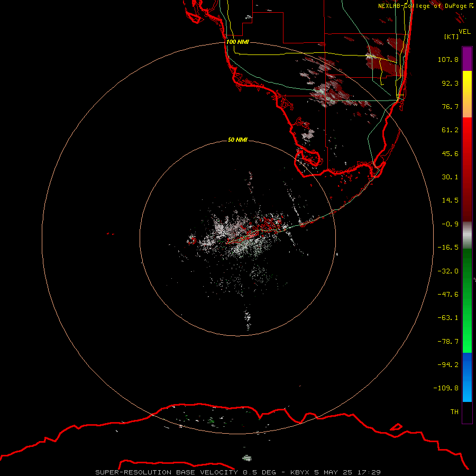Click the TH legend label

click(454, 412)
